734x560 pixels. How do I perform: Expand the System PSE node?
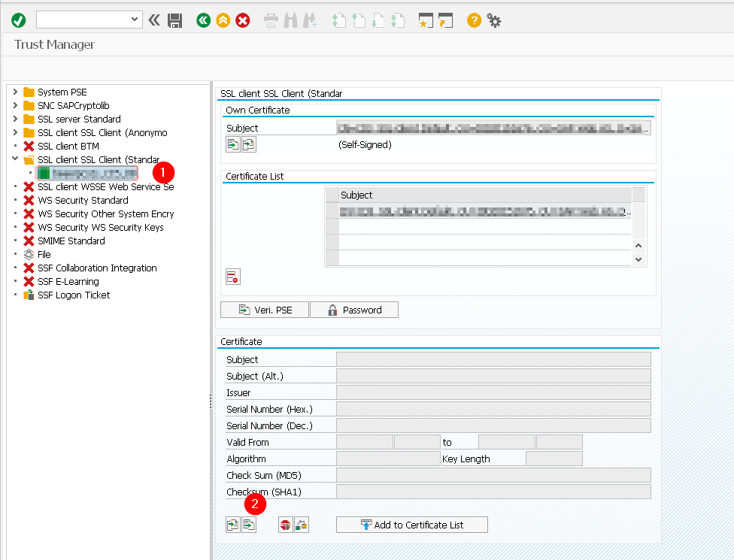15,92
